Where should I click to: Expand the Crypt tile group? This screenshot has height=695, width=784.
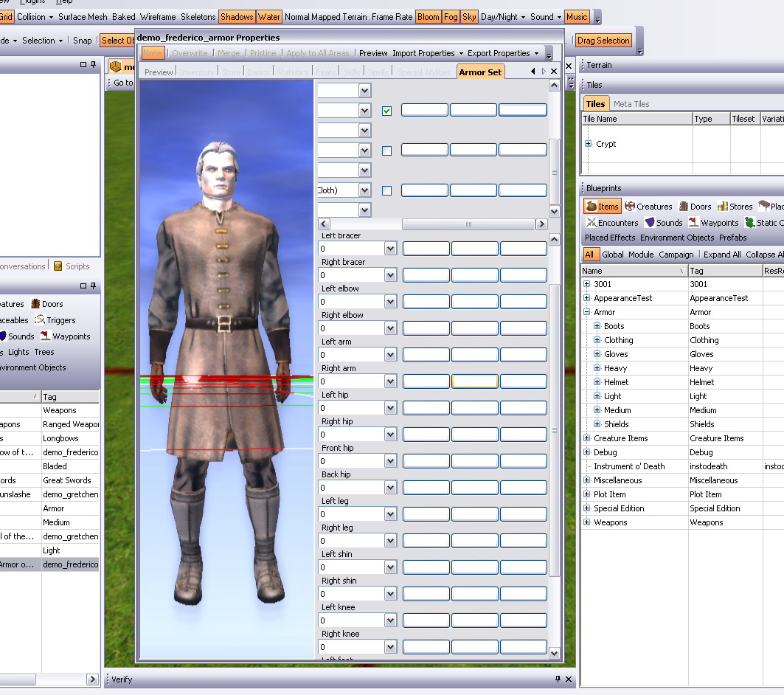[x=589, y=143]
